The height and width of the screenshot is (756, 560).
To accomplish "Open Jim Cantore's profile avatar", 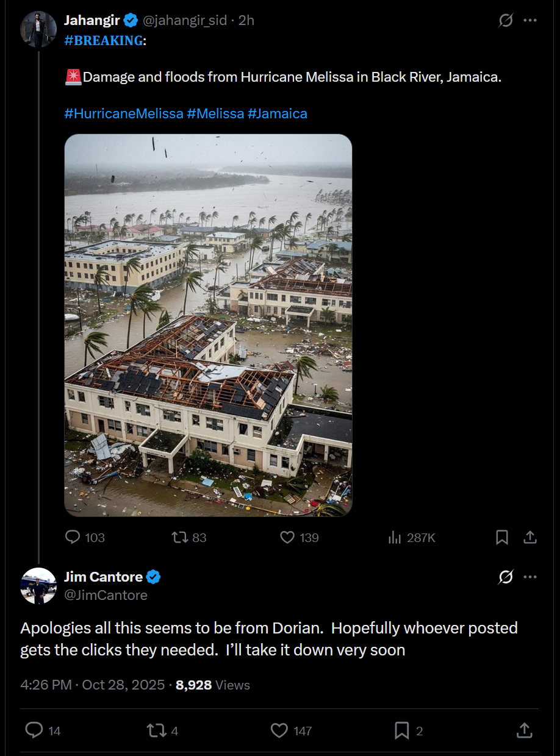I will click(38, 586).
